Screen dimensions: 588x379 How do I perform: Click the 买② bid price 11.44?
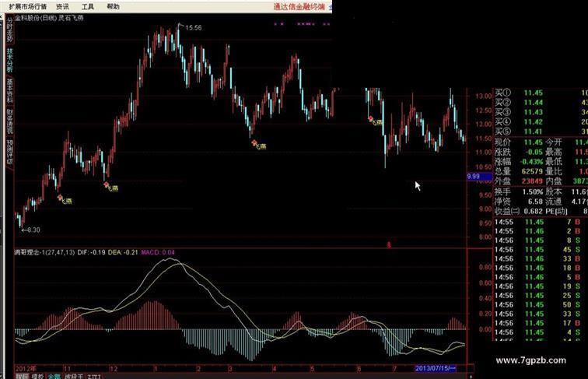pyautogui.click(x=534, y=103)
